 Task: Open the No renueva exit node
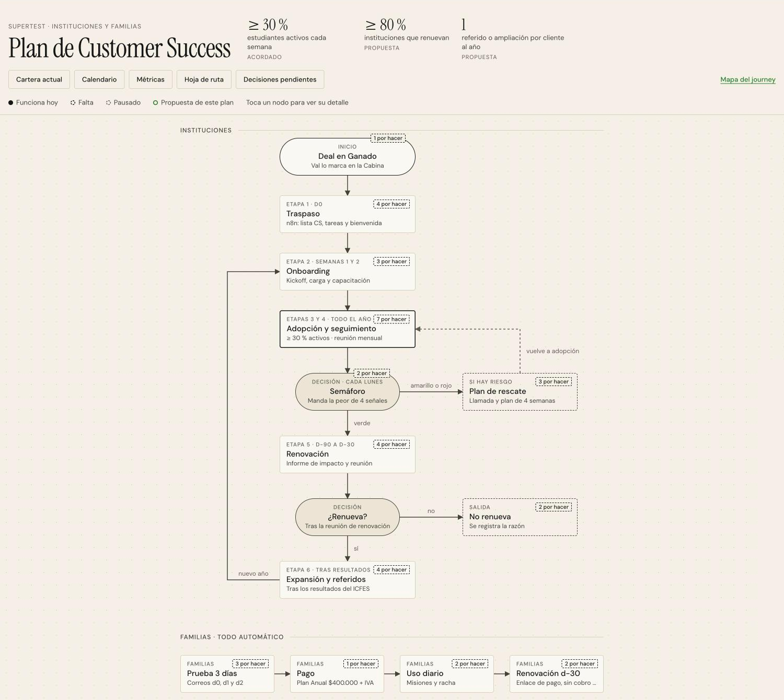point(520,517)
